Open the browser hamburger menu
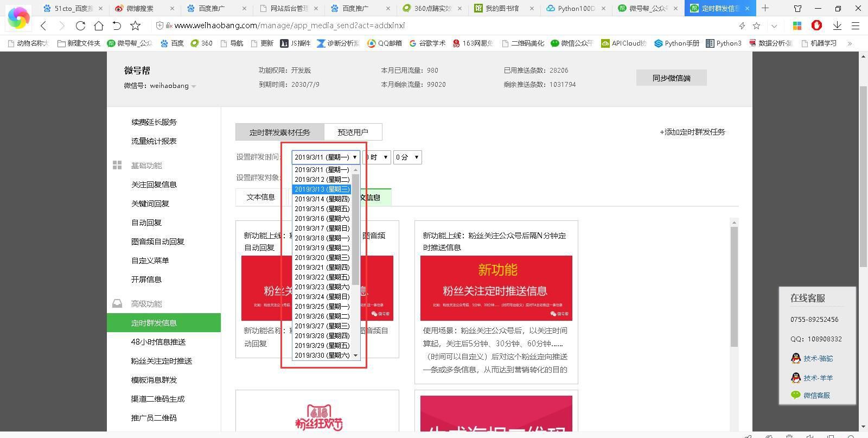Viewport: 868px width, 438px height. pos(856,26)
